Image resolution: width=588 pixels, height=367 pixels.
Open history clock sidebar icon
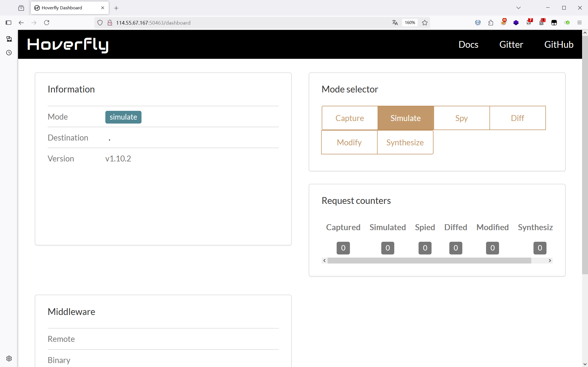(9, 53)
